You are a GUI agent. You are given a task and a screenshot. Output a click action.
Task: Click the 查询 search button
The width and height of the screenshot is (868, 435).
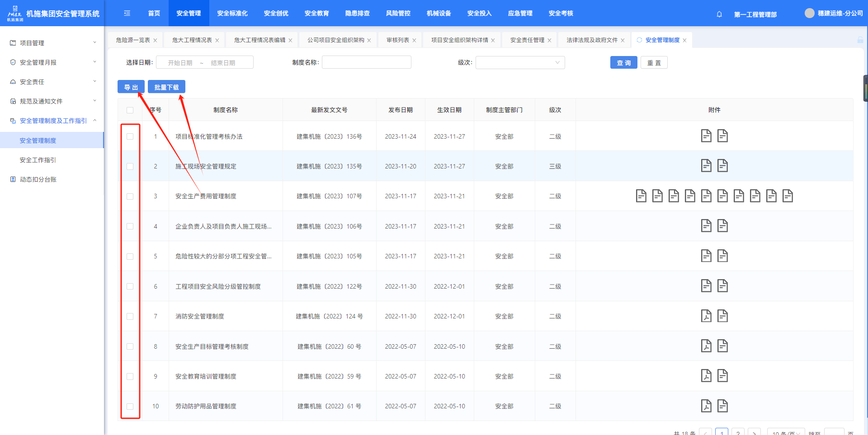coord(623,63)
